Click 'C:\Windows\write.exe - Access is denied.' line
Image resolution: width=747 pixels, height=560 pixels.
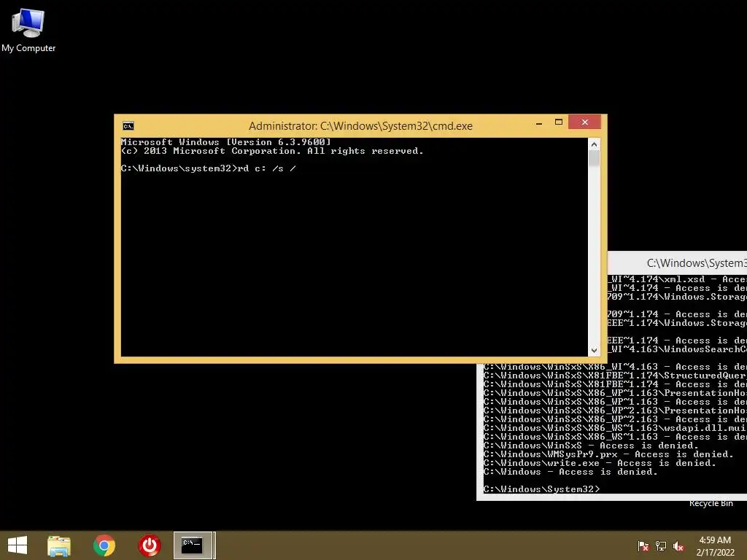click(x=600, y=463)
